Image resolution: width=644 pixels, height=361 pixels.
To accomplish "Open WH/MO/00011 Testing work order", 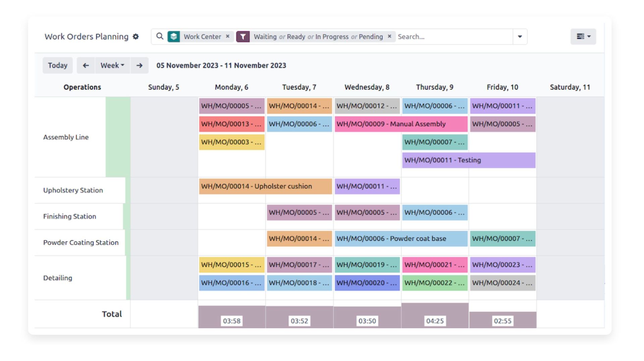I will tap(469, 160).
